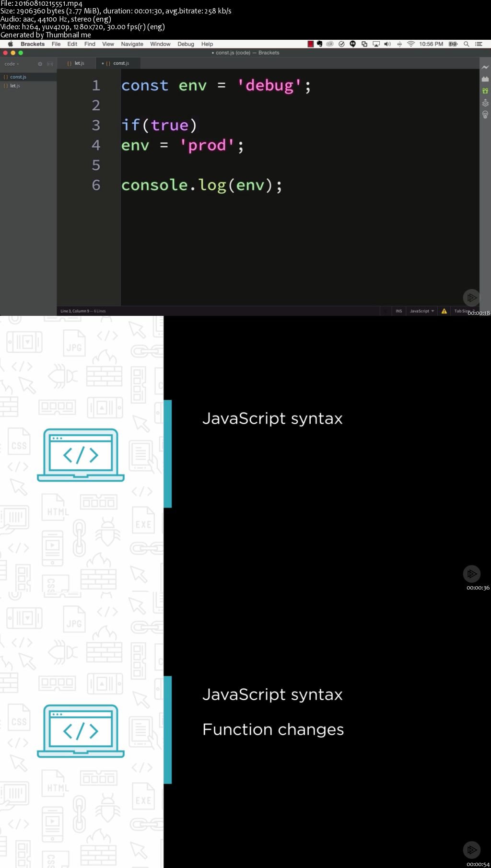491x868 pixels.
Task: Open the Debug menu
Action: (186, 44)
